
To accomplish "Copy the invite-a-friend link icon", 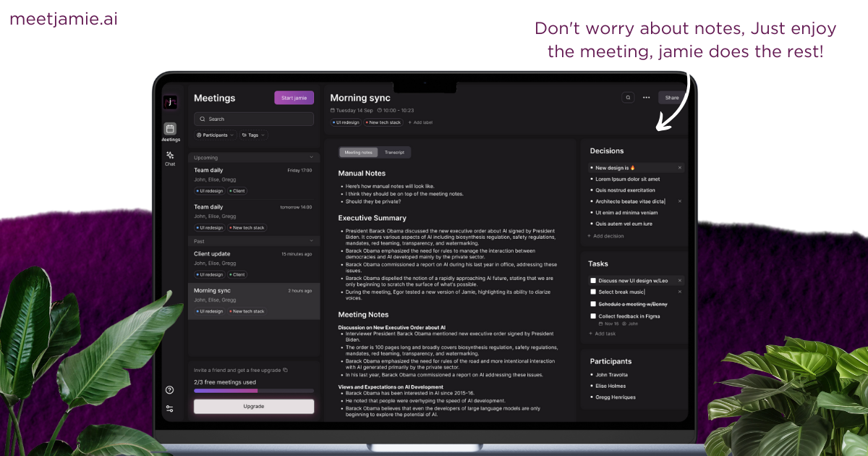I will (x=285, y=370).
